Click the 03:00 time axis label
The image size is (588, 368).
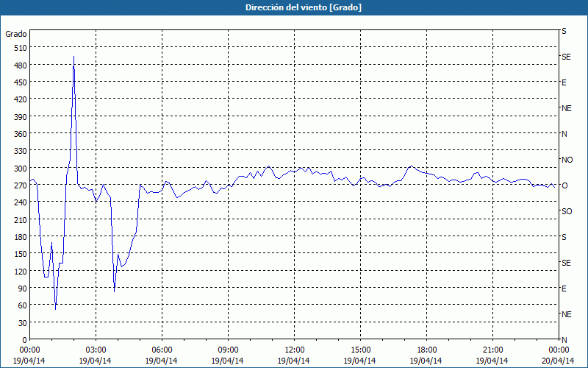[96, 350]
